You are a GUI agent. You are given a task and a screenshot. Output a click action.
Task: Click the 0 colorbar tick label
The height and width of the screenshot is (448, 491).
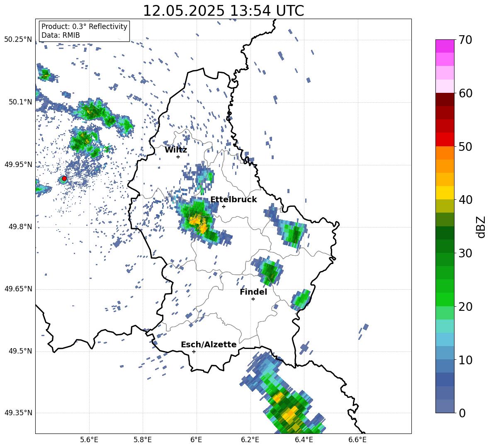(x=462, y=413)
